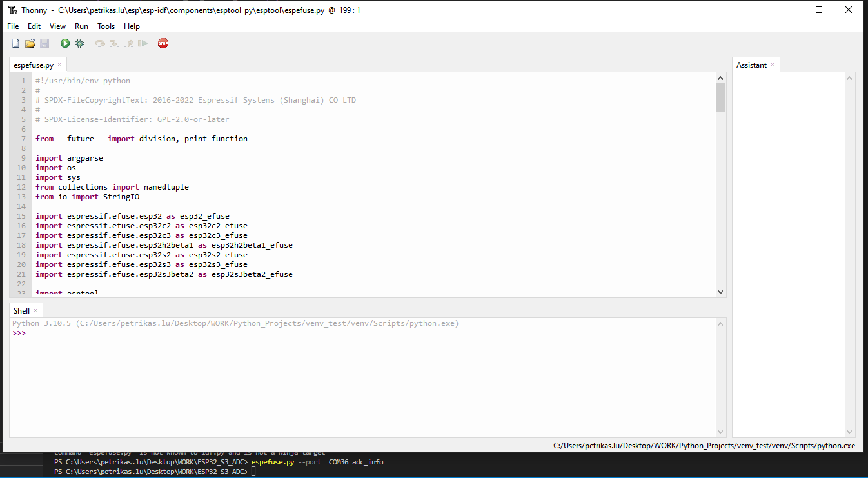
Task: Close the Assistant panel
Action: (x=772, y=65)
